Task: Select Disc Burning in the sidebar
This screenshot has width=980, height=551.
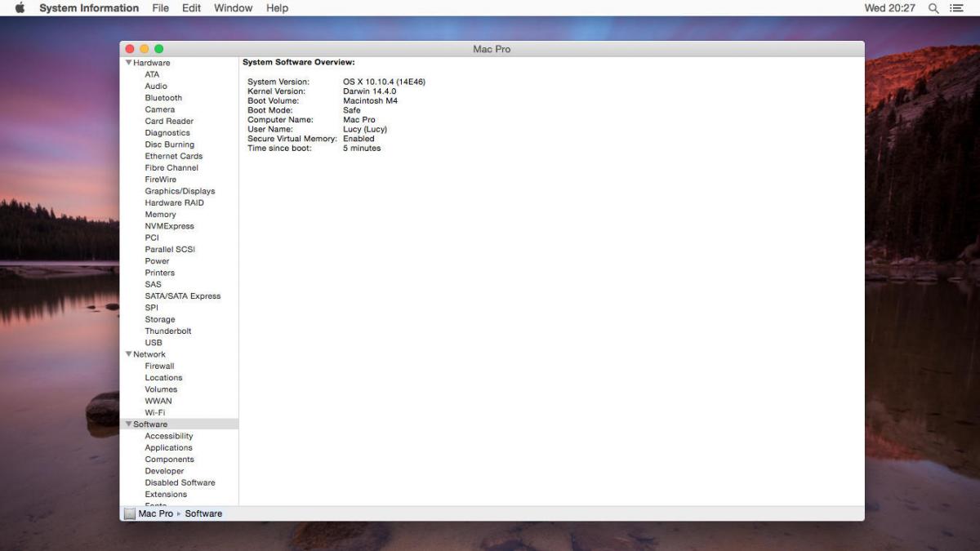Action: coord(170,144)
